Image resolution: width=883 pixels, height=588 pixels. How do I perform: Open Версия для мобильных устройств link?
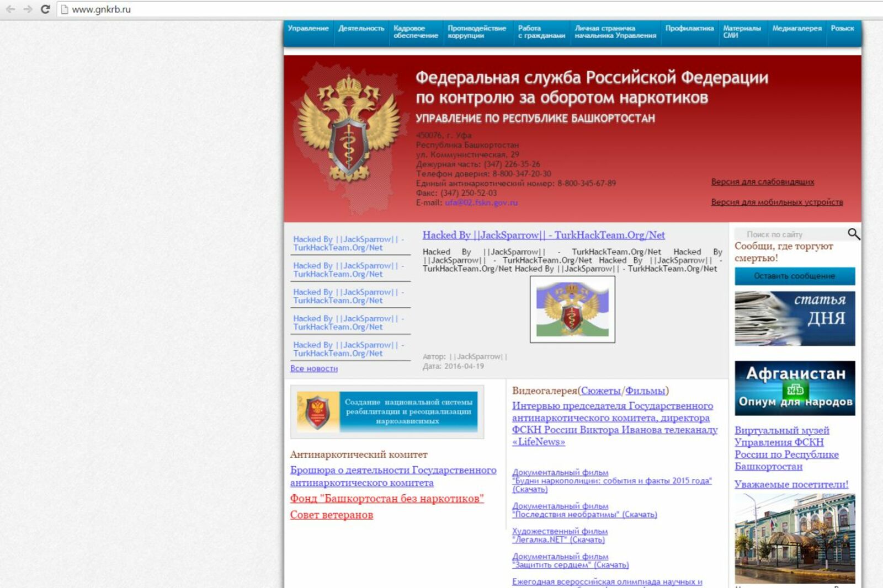(x=777, y=202)
